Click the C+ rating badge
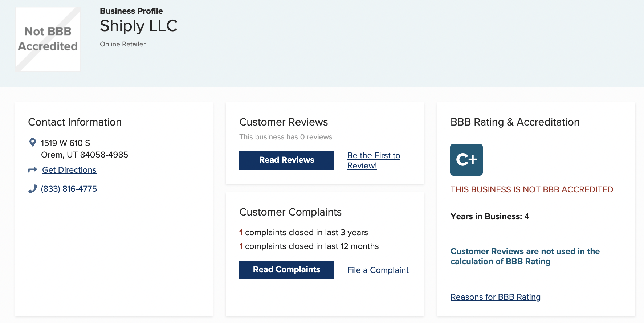This screenshot has width=644, height=323. pyautogui.click(x=466, y=160)
